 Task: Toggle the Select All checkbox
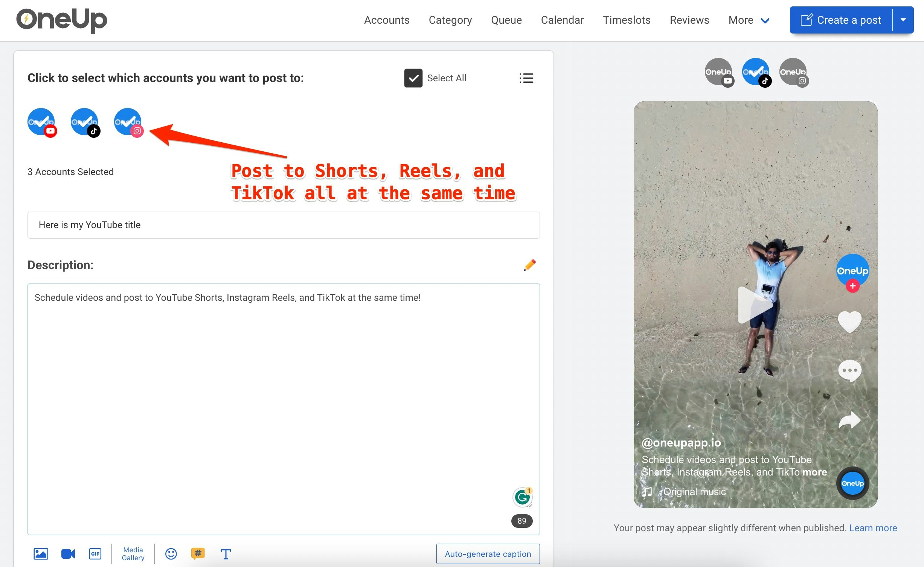[413, 78]
